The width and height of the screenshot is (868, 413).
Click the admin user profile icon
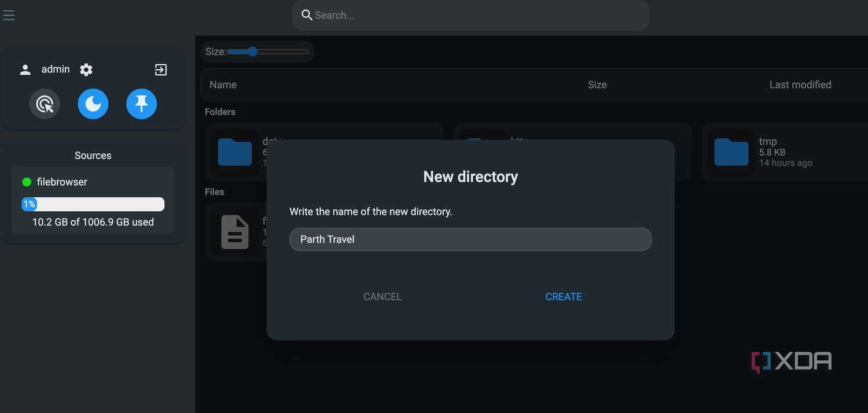(25, 70)
